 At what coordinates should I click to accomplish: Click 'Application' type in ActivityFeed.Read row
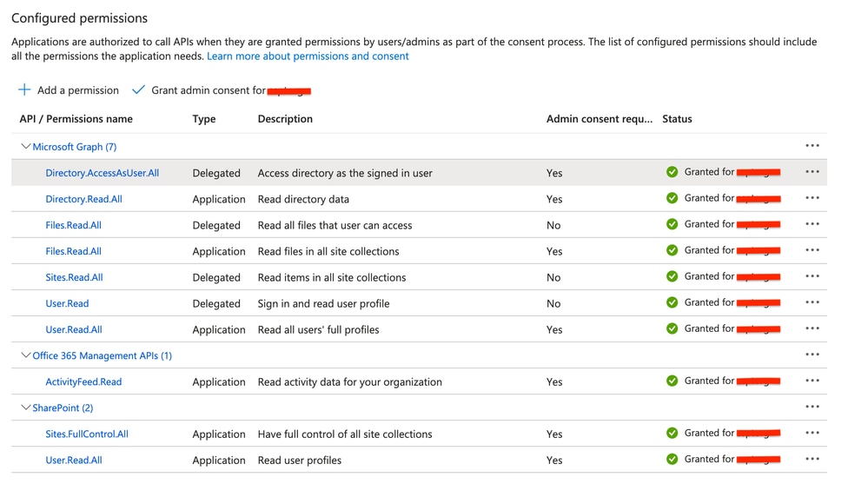(219, 381)
